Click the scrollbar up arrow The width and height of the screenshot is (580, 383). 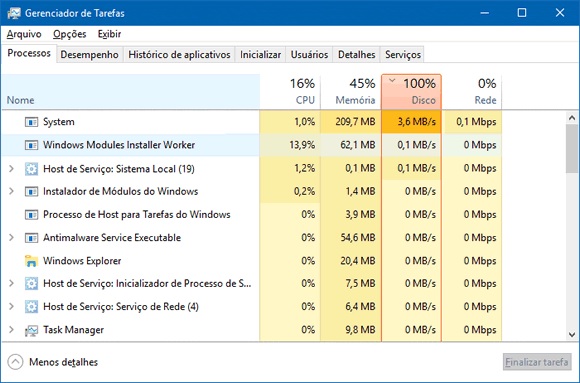pos(572,118)
